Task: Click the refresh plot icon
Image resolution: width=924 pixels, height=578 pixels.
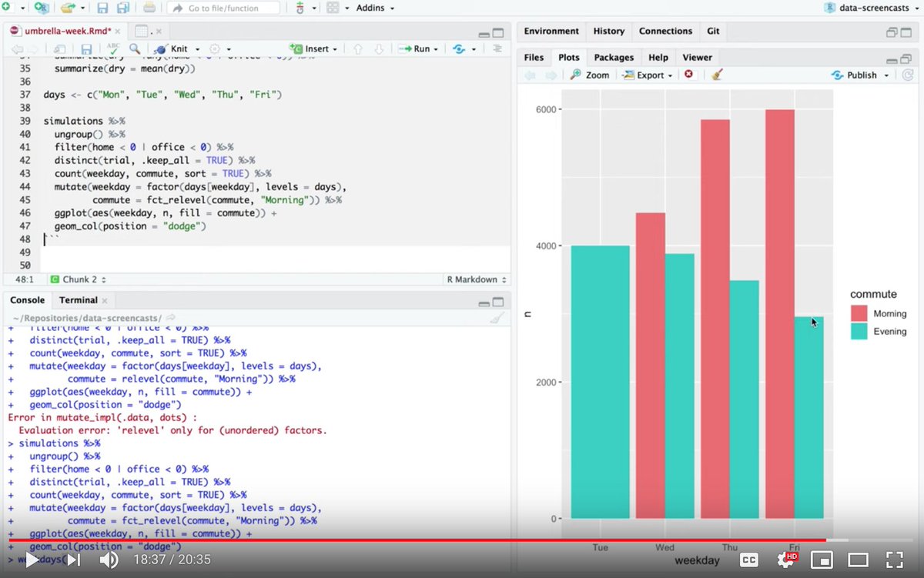Action: click(908, 75)
